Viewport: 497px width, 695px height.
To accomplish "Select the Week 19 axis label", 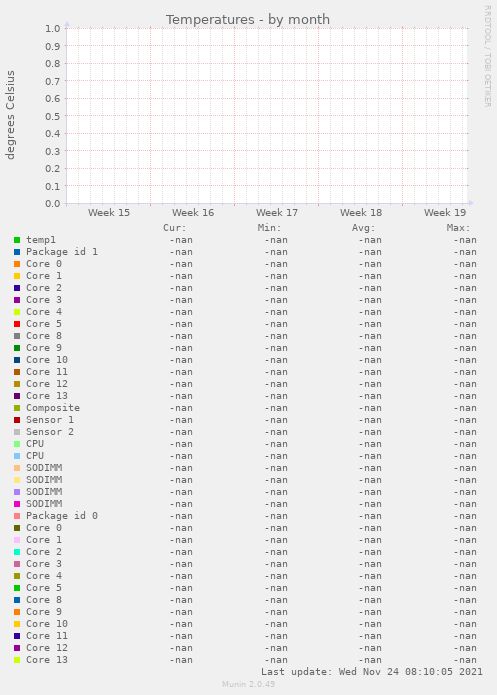I will [445, 213].
